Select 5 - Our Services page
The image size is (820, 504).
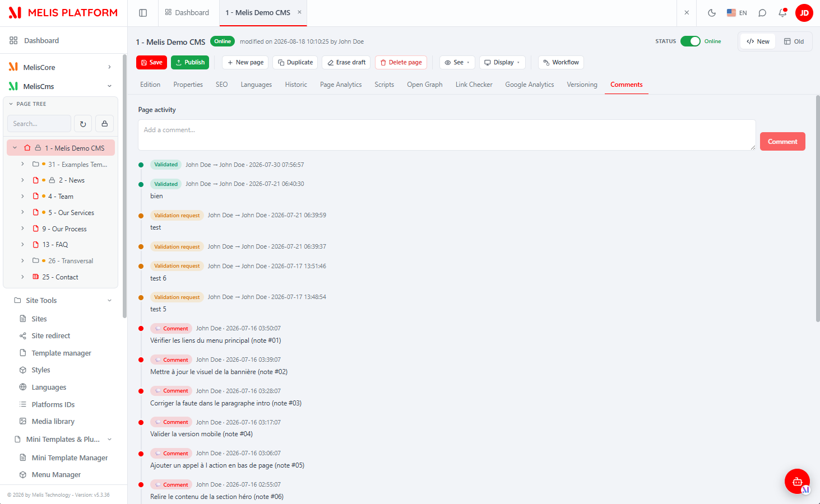[x=71, y=213]
